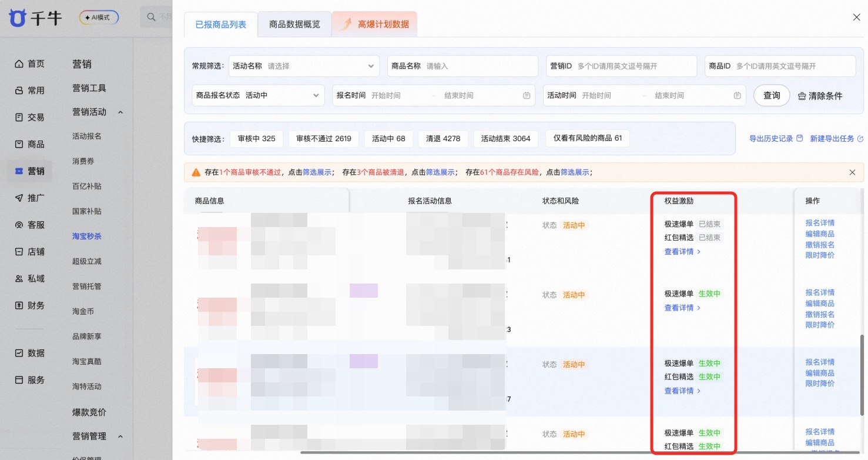The height and width of the screenshot is (460, 868).
Task: Click 清除条件 to clear the filters
Action: click(820, 96)
